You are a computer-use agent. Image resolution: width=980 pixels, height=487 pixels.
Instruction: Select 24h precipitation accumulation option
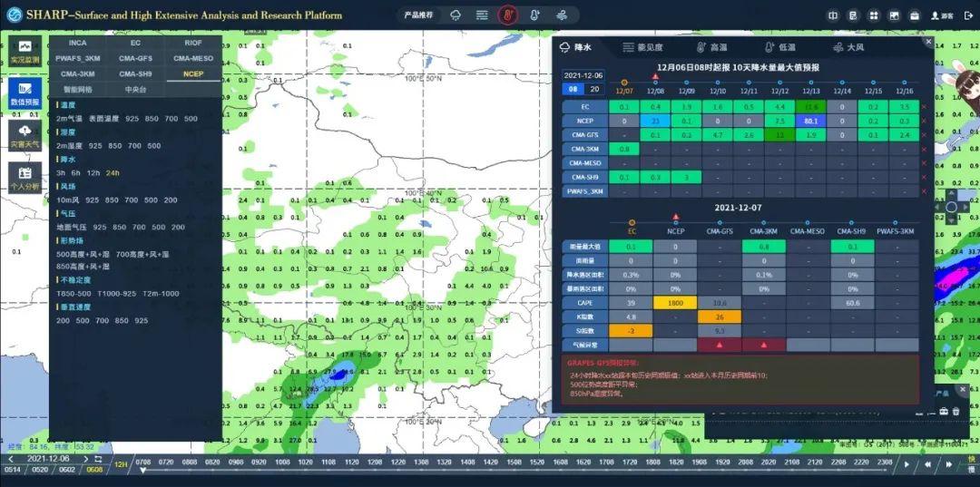(112, 172)
